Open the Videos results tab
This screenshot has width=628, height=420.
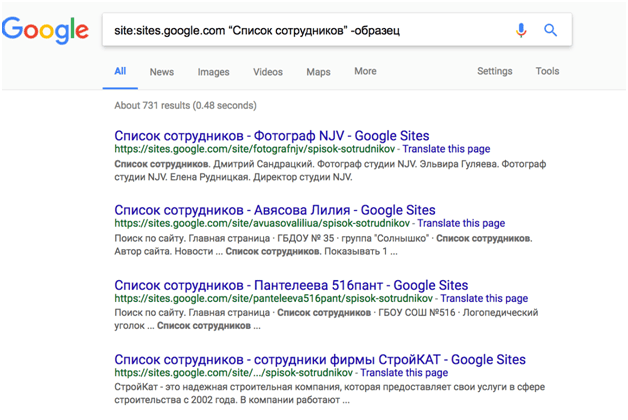[268, 72]
